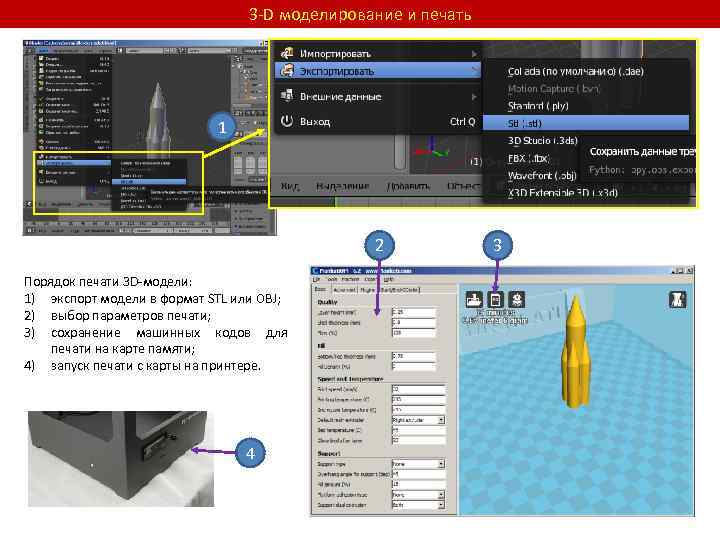Screen dimensions: 720x540
Task: Click the Load model icon in Cura
Action: [474, 299]
